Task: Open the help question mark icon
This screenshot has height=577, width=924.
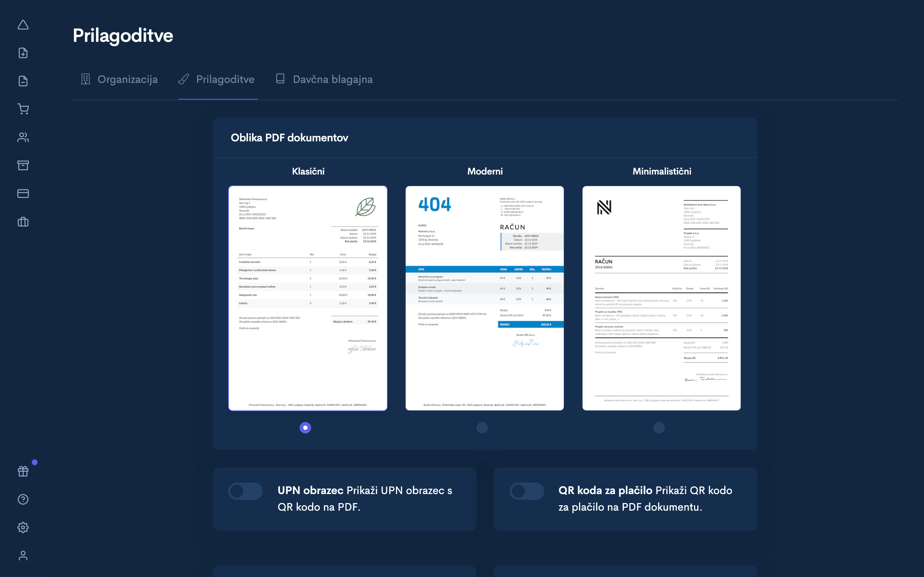Action: click(x=23, y=499)
